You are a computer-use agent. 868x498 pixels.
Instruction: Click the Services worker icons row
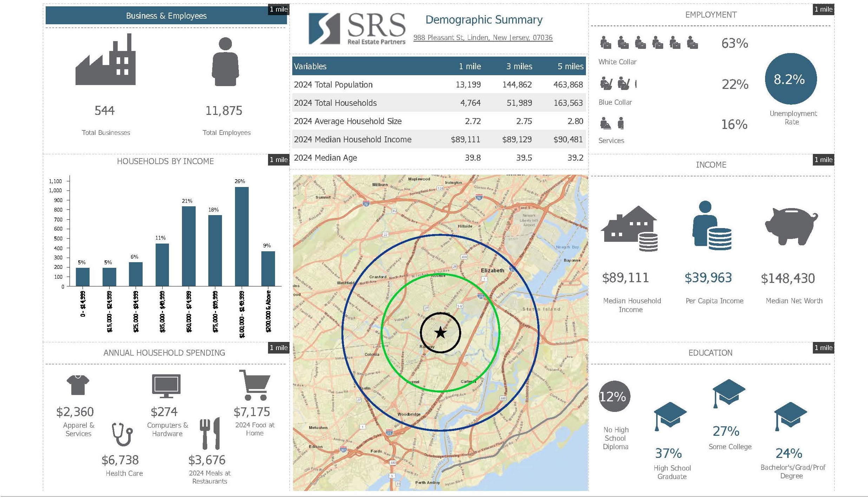(x=612, y=123)
